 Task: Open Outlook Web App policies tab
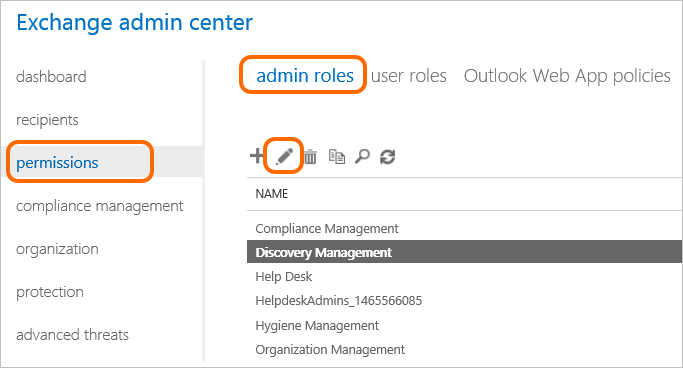click(567, 76)
